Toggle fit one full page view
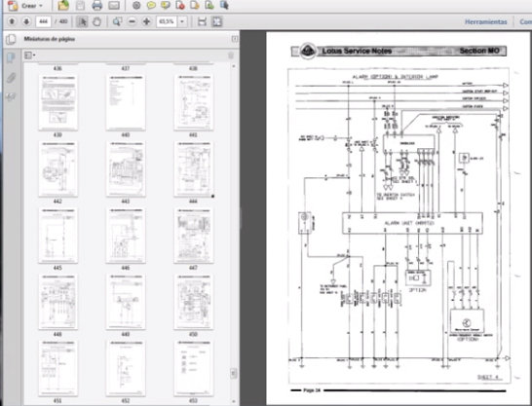Screen dimensions: 532x406 tap(217, 21)
